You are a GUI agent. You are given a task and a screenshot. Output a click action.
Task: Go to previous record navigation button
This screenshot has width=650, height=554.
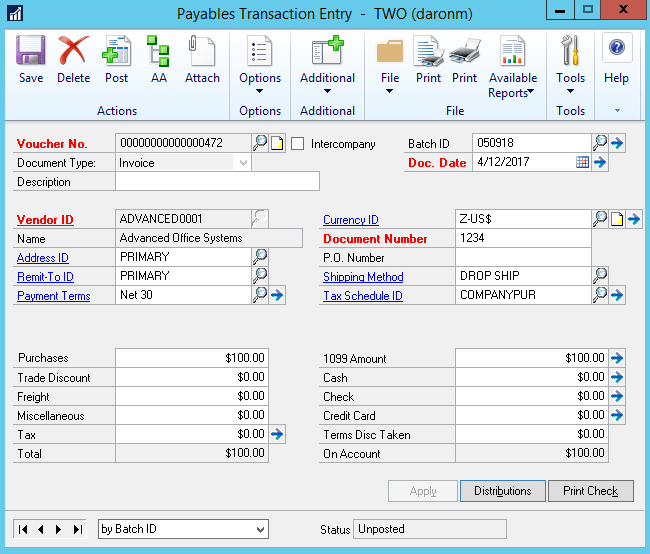point(41,530)
